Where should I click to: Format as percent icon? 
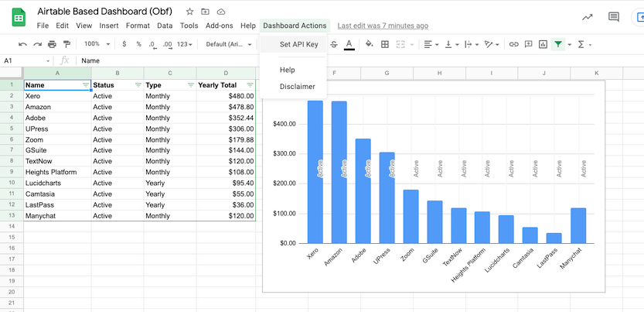139,44
